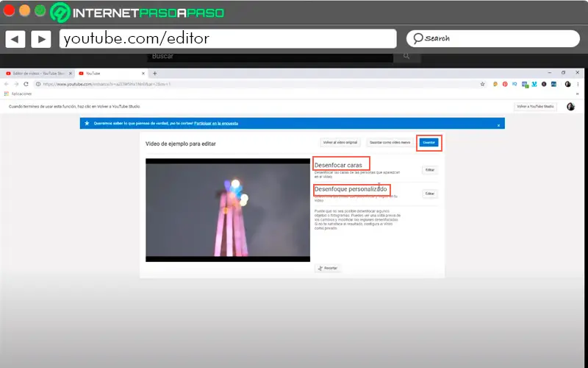
Task: Click Editar next to Desenfocar caras
Action: [x=430, y=170]
